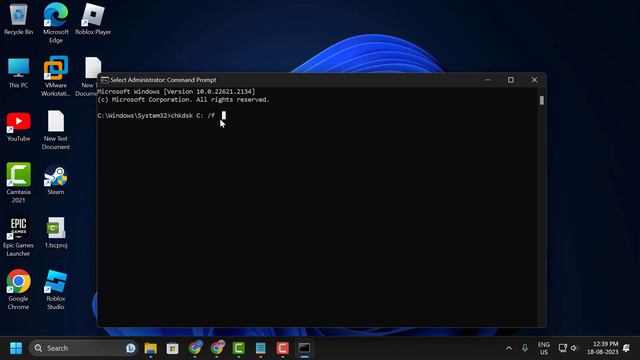Viewport: 640px width, 360px height.
Task: Select the Roblox Player desktop shortcut
Action: point(93,19)
